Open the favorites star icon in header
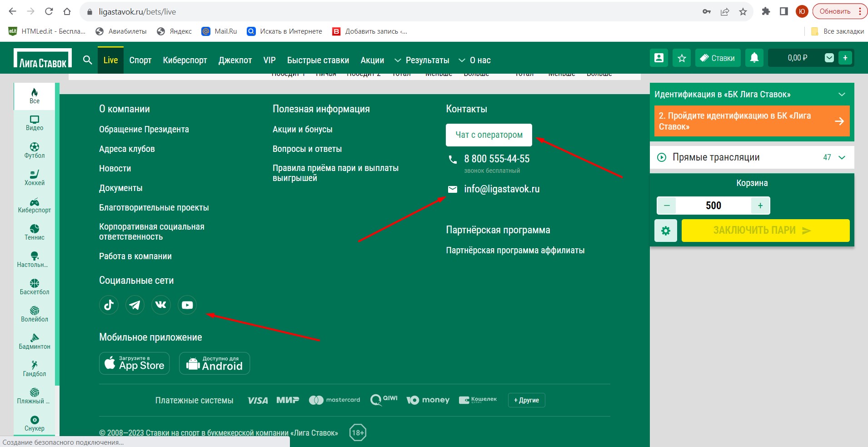The width and height of the screenshot is (868, 447). coord(682,58)
